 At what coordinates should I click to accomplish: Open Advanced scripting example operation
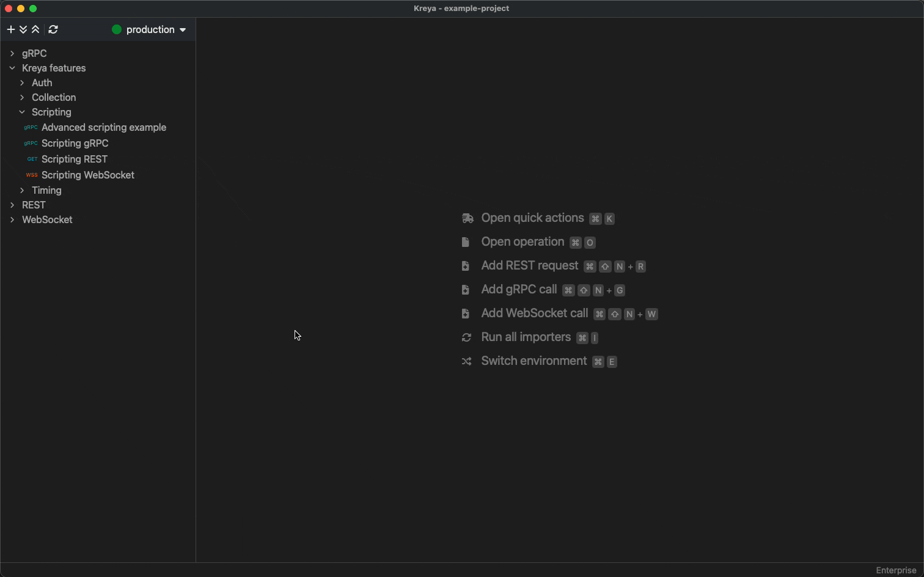[103, 127]
